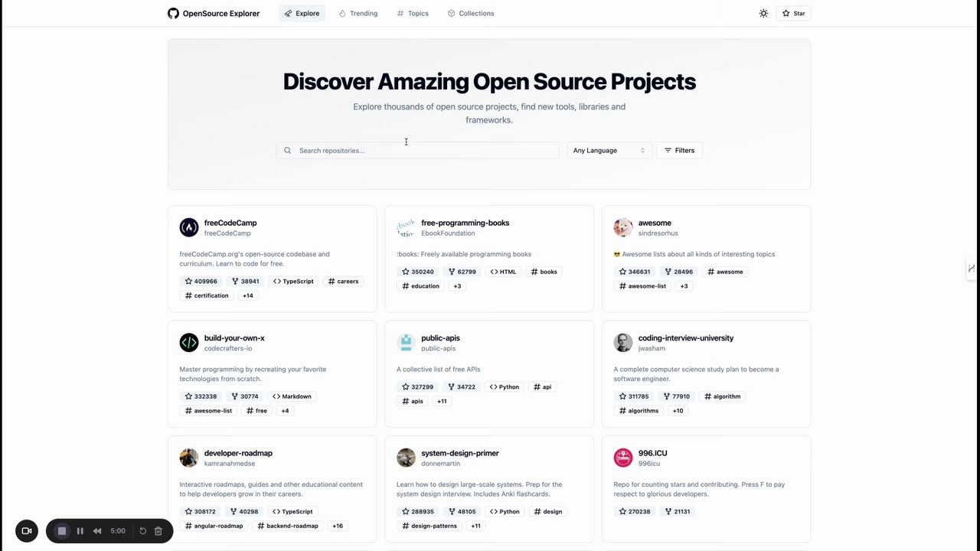Click the star count 350240
Image resolution: width=980 pixels, height=551 pixels.
click(418, 272)
